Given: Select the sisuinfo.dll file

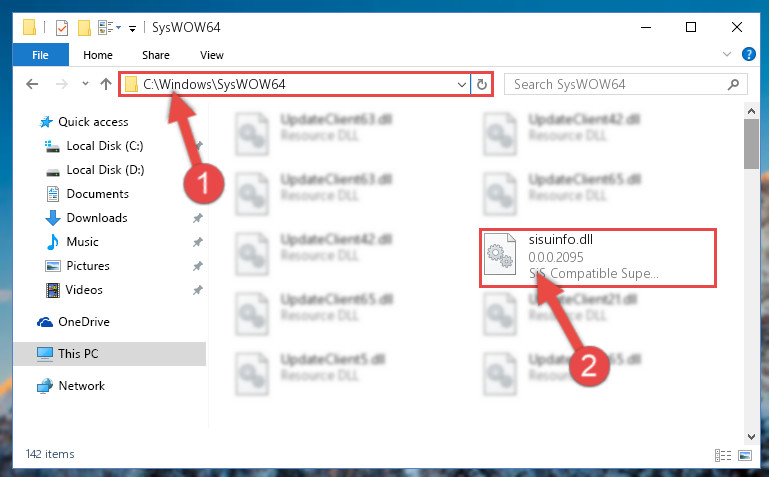Looking at the screenshot, I should tap(597, 257).
